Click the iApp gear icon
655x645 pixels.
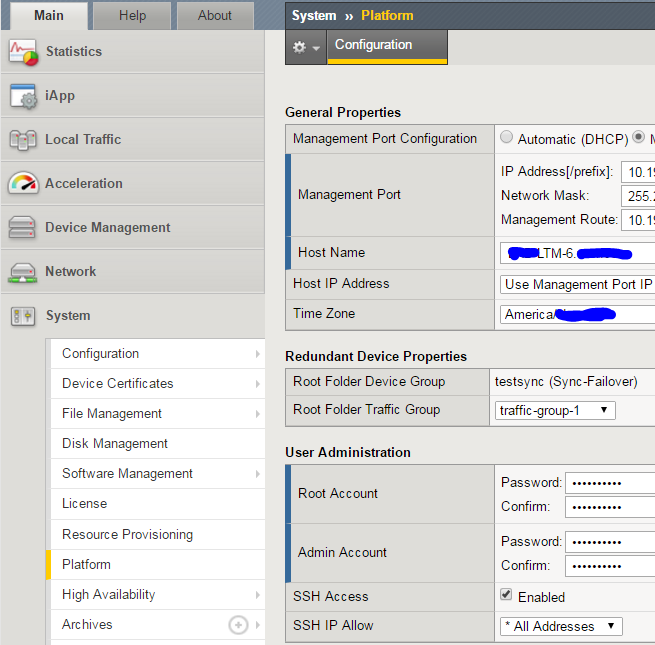pos(23,96)
